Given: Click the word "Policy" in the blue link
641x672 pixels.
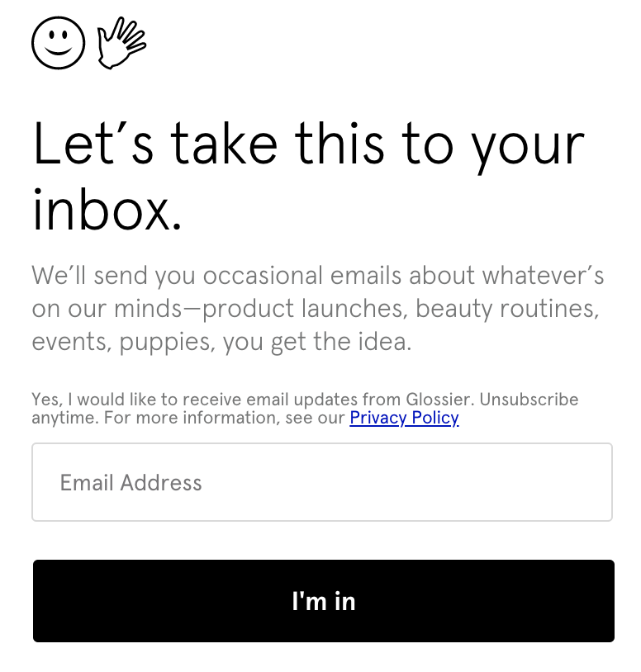Looking at the screenshot, I should 435,418.
